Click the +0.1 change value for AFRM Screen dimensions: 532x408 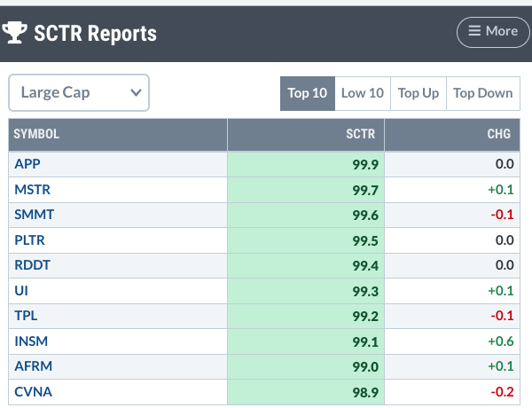click(x=501, y=366)
